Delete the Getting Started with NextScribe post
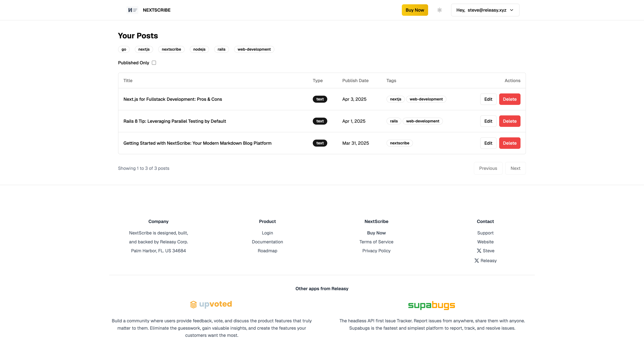This screenshot has width=644, height=354. tap(510, 143)
